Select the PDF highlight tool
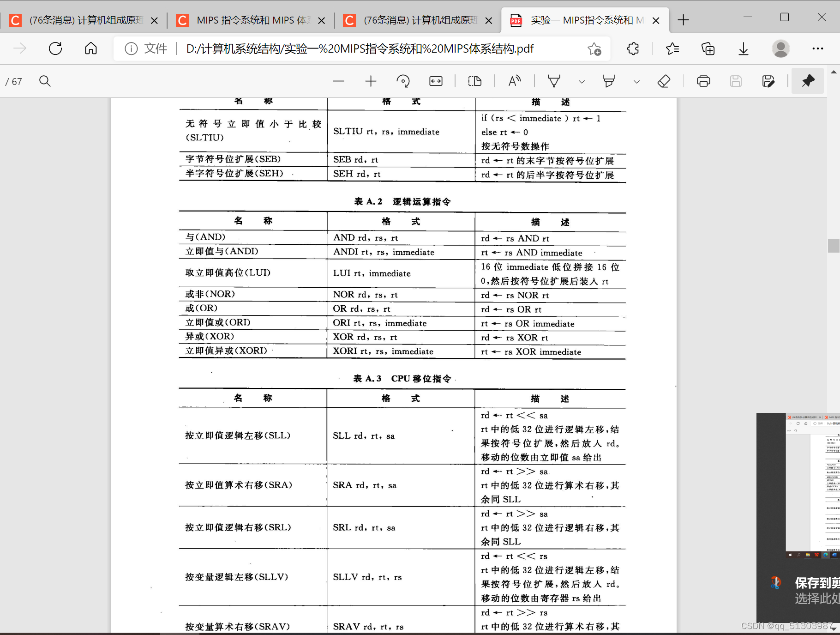 click(x=609, y=81)
